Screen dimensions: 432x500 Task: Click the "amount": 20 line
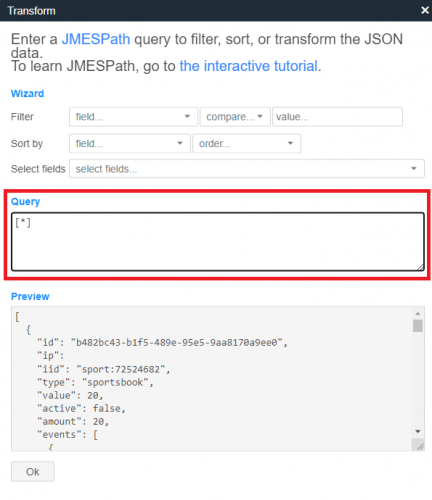[73, 422]
